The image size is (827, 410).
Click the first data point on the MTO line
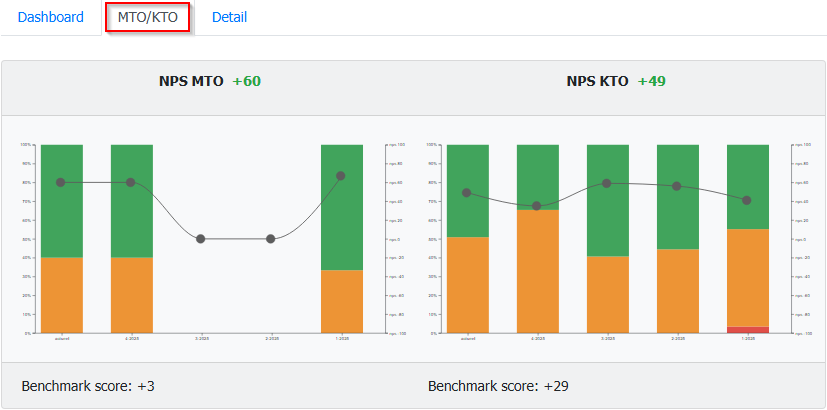61,182
